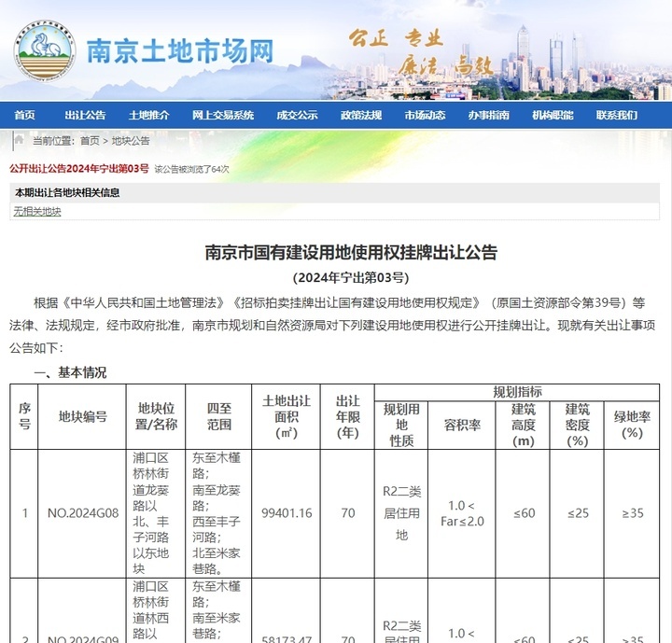Click the 首页 breadcrumb link

(x=90, y=141)
